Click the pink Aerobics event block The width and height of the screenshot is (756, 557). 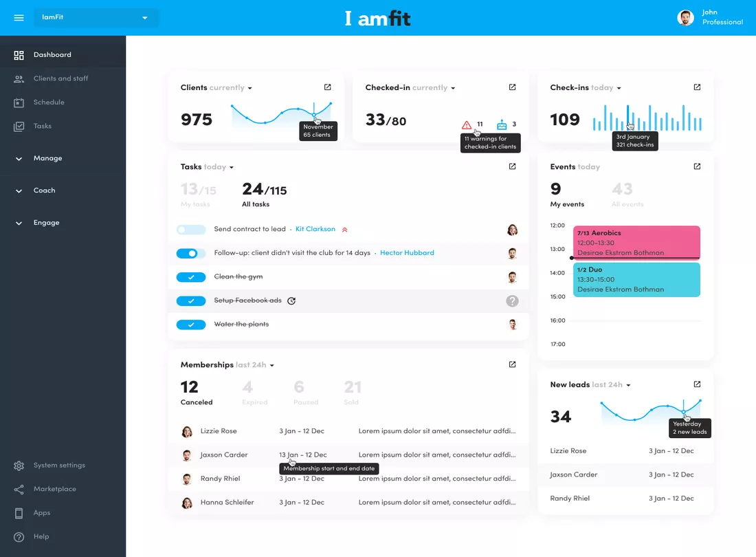(636, 243)
